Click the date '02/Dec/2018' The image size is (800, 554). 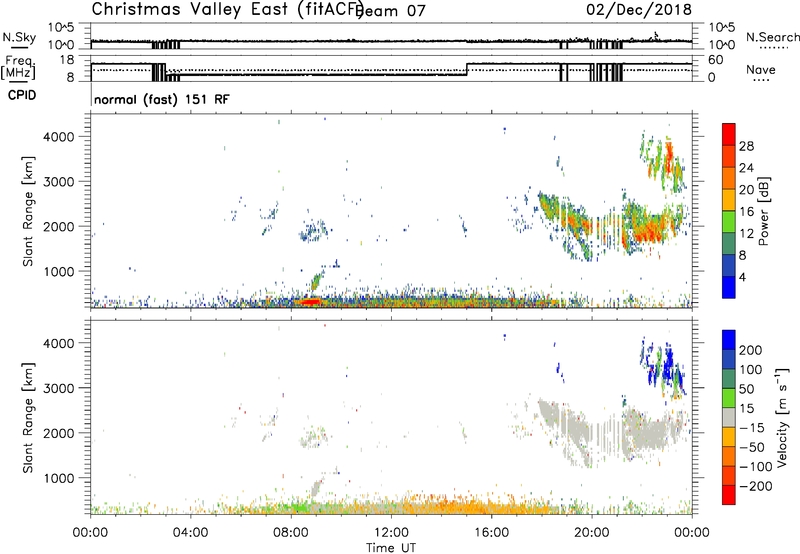click(639, 9)
